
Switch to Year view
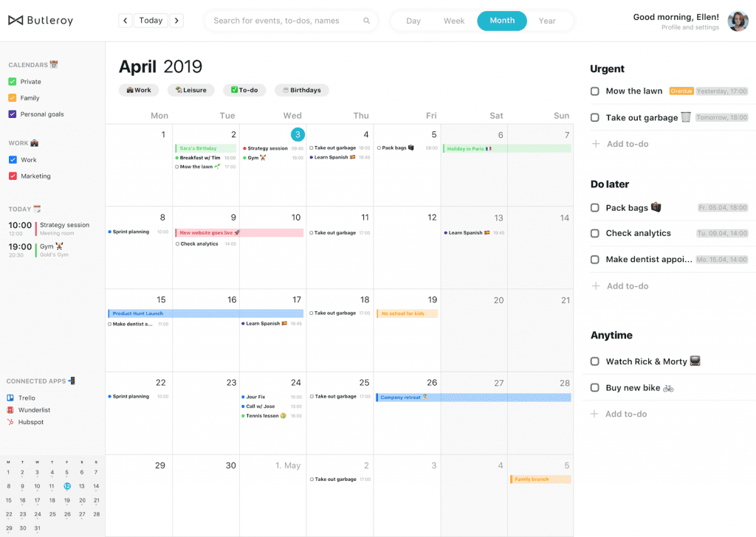549,21
